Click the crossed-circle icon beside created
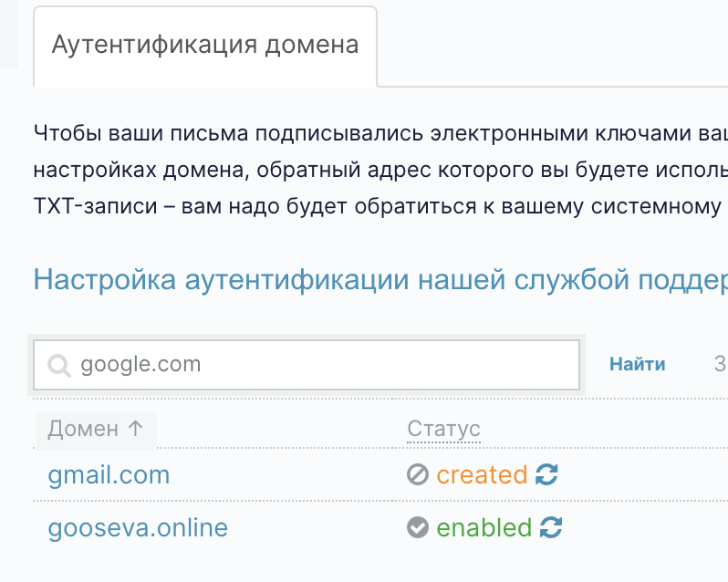This screenshot has height=582, width=728. (x=418, y=474)
